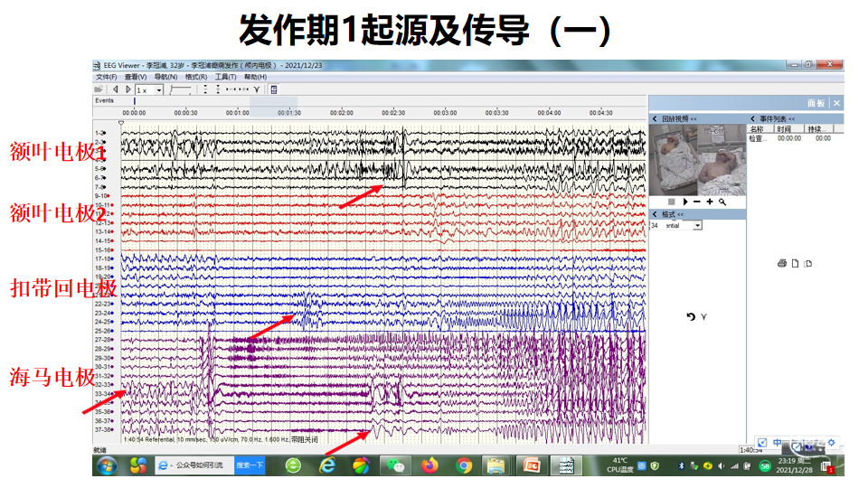Open the 帮助(H) menu
Screen dimensions: 868x488
pos(255,77)
